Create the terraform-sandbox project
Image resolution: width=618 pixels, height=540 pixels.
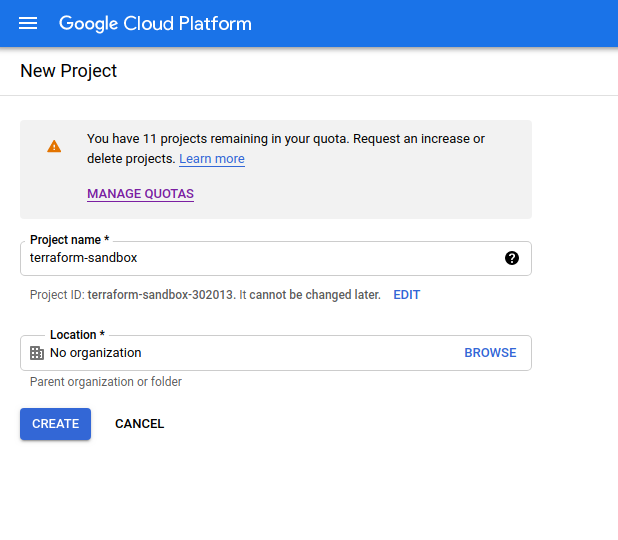click(x=56, y=424)
